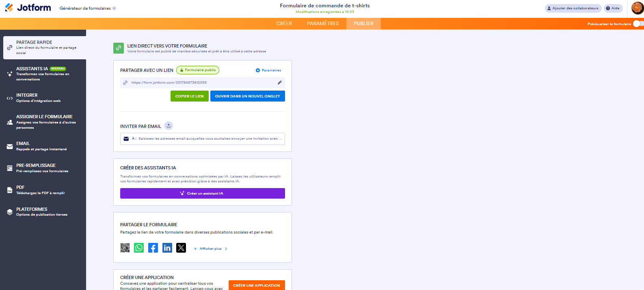Share the form via LinkedIn icon
The width and height of the screenshot is (644, 290).
coord(167,248)
